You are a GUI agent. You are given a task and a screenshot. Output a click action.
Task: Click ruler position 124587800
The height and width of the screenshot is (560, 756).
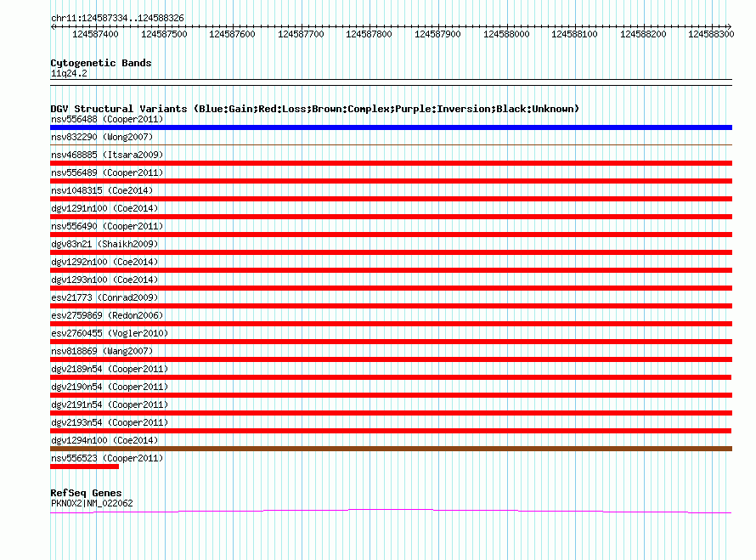tap(369, 34)
